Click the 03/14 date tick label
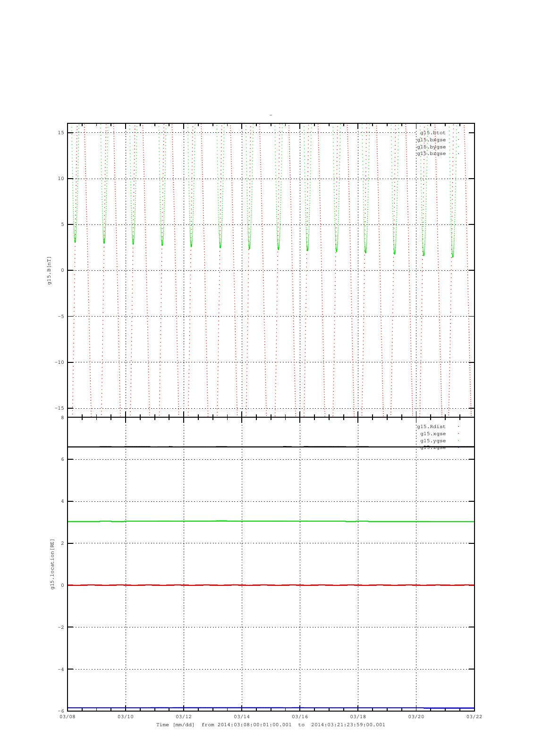 [242, 717]
